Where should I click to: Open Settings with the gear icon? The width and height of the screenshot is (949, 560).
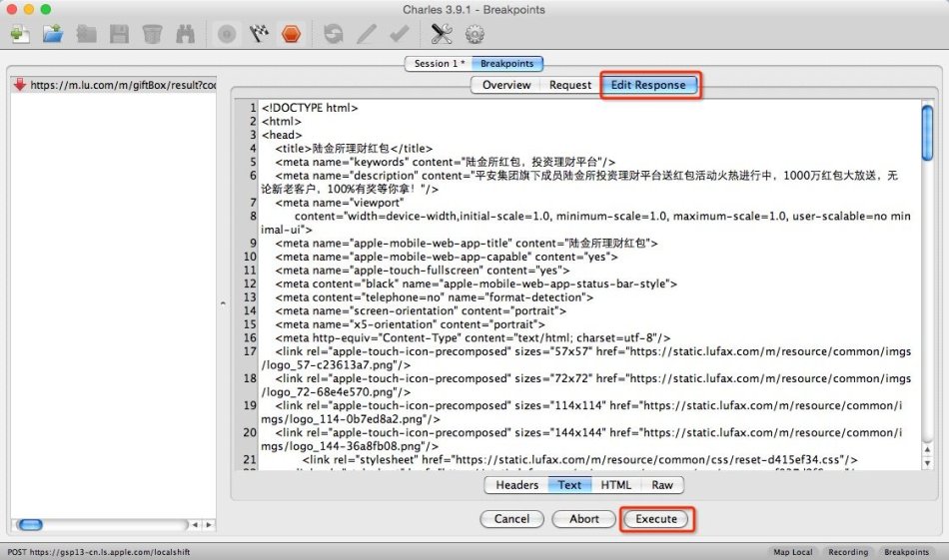(x=474, y=34)
